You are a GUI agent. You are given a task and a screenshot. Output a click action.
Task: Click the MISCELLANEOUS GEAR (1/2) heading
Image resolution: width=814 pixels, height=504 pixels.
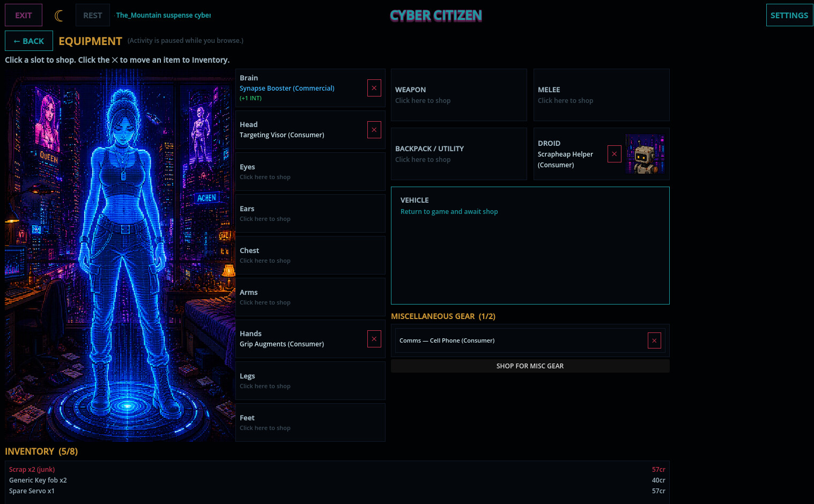[443, 316]
